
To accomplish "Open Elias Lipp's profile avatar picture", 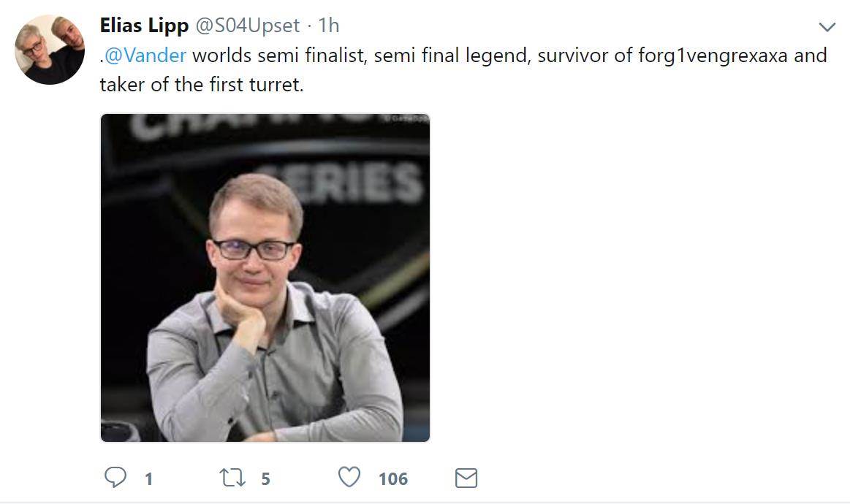I will [50, 50].
